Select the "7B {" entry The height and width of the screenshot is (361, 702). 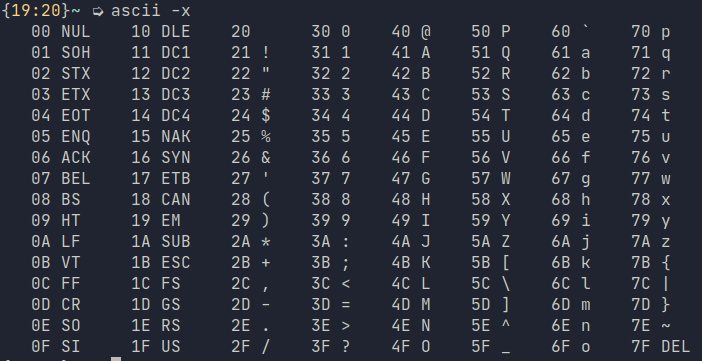tap(651, 262)
